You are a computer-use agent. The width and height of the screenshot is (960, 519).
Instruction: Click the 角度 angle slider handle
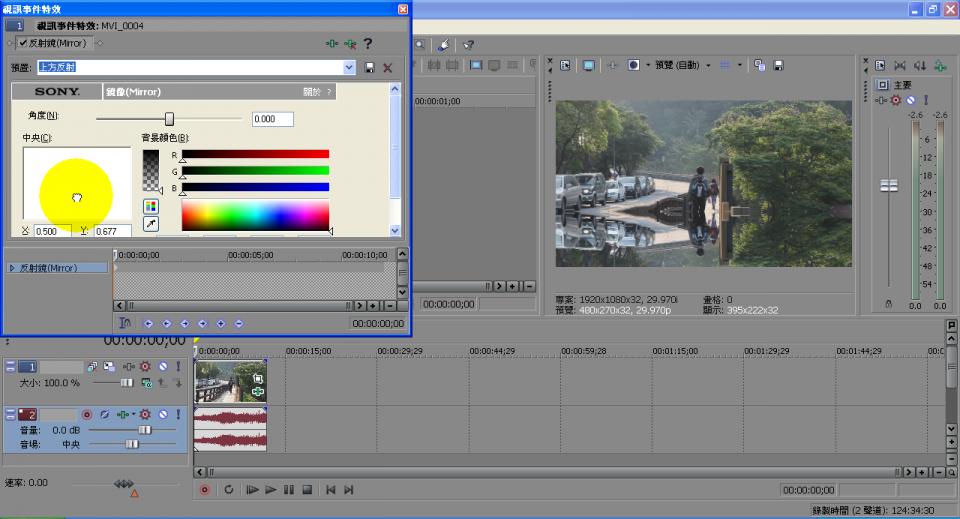[x=169, y=119]
